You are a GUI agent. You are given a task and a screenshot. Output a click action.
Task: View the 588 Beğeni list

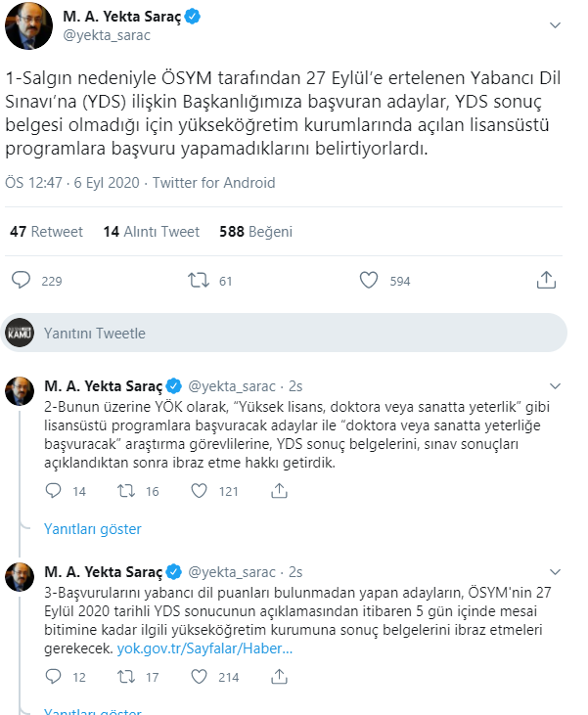click(256, 232)
